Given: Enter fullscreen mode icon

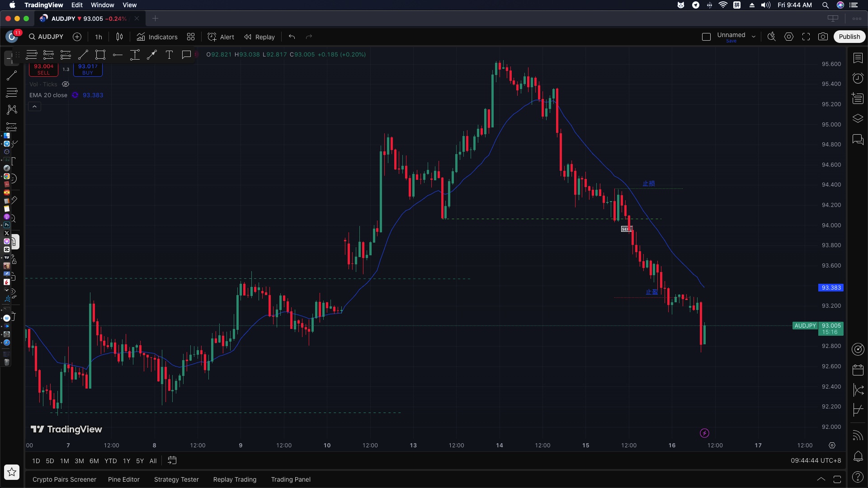Looking at the screenshot, I should pyautogui.click(x=806, y=37).
